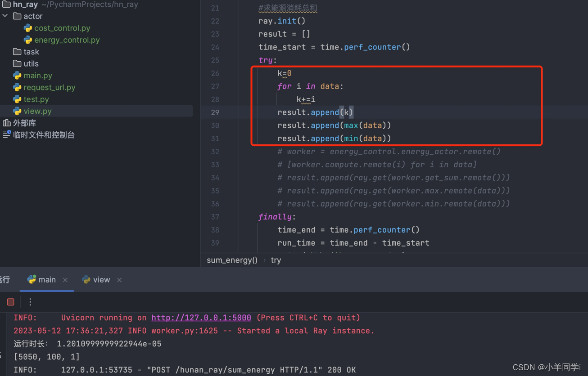Open the run toolbar more options menu

click(x=30, y=302)
